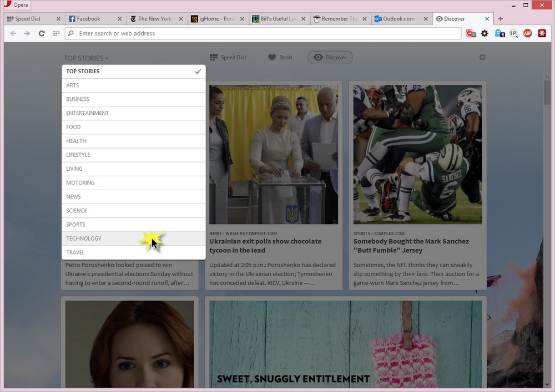Close the Discover tab
The image size is (555, 392).
coord(487,19)
